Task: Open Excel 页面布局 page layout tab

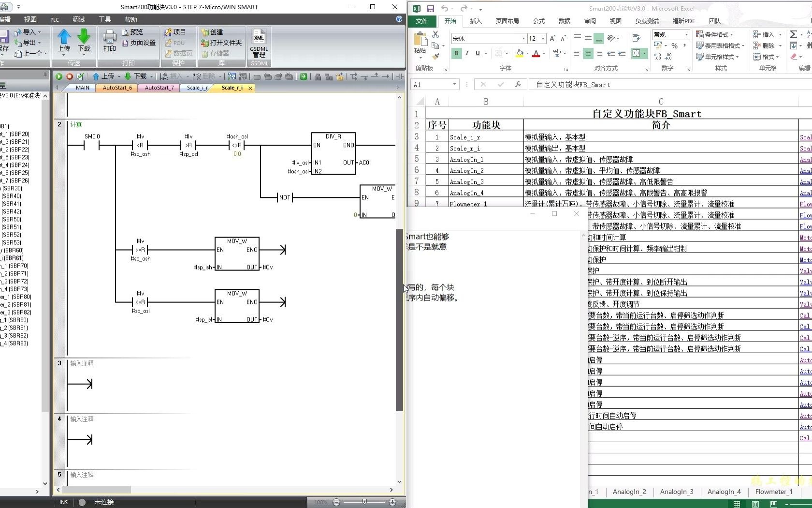Action: coord(507,21)
